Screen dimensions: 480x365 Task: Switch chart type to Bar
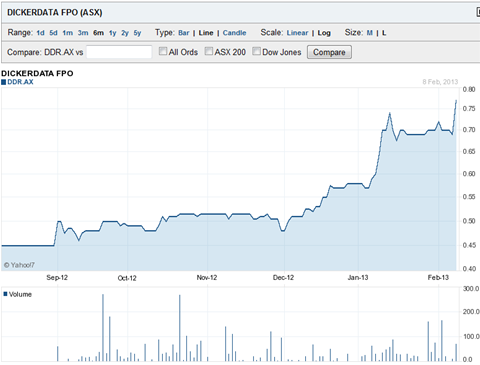[184, 33]
